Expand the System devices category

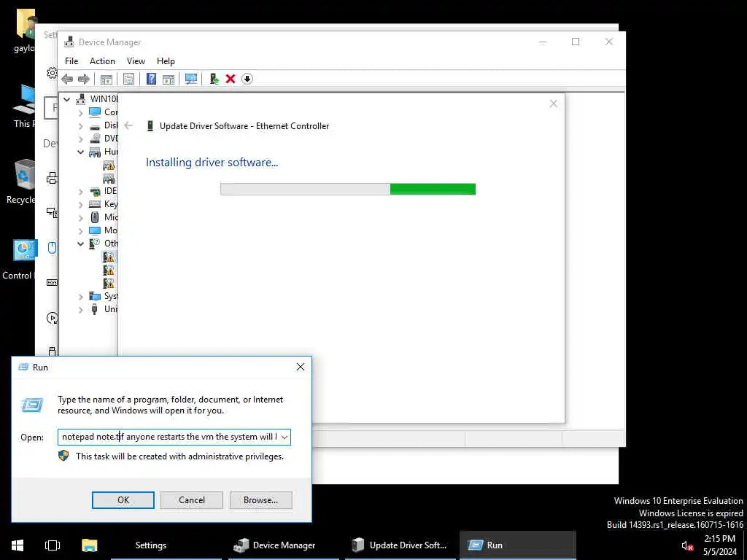[80, 297]
